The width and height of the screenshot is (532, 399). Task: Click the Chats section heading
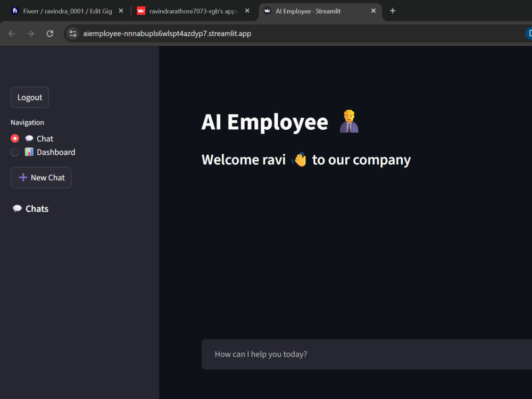pos(37,209)
